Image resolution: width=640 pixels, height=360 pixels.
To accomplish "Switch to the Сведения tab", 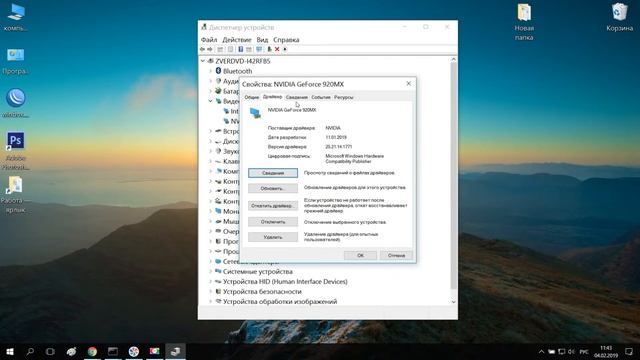I will coord(296,98).
